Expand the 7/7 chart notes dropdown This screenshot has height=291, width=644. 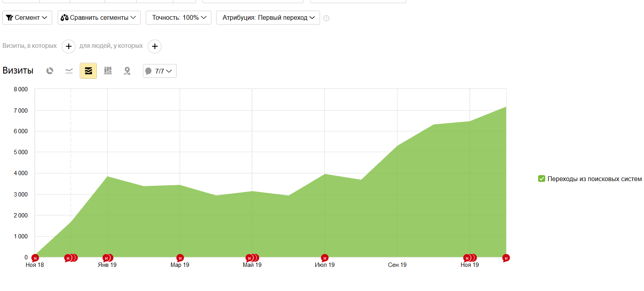(x=160, y=71)
